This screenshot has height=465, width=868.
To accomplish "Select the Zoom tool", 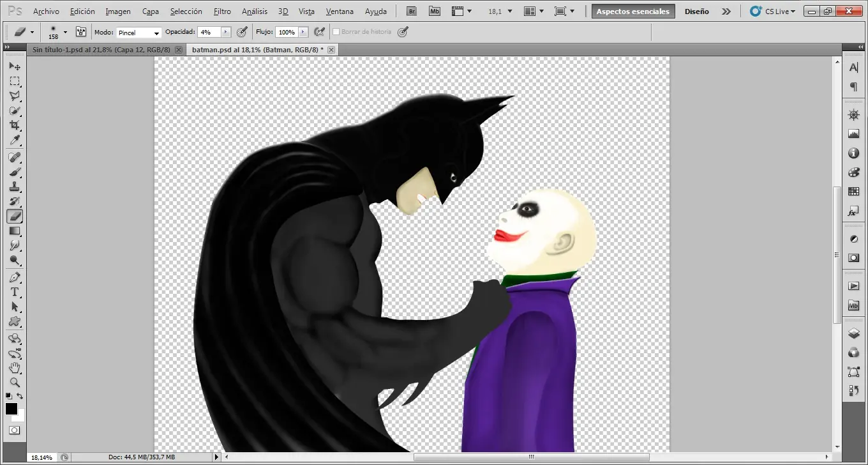I will pos(15,383).
